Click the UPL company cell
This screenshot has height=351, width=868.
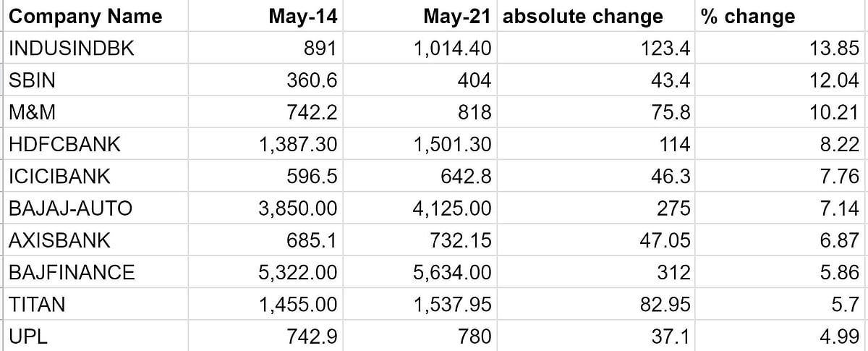[x=27, y=336]
